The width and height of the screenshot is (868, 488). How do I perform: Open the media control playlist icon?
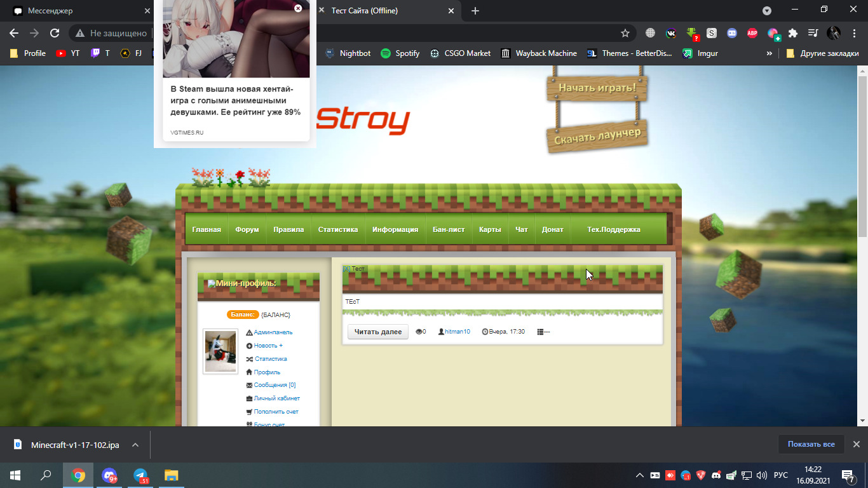(813, 33)
